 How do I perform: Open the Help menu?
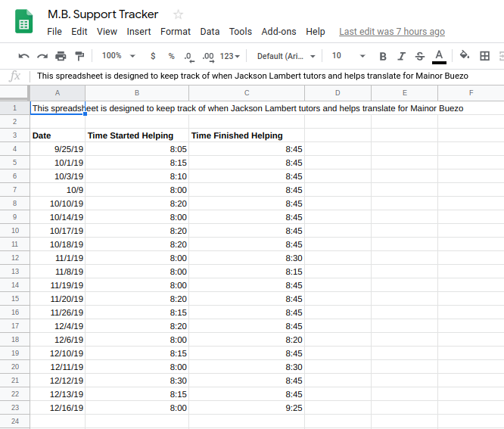316,32
